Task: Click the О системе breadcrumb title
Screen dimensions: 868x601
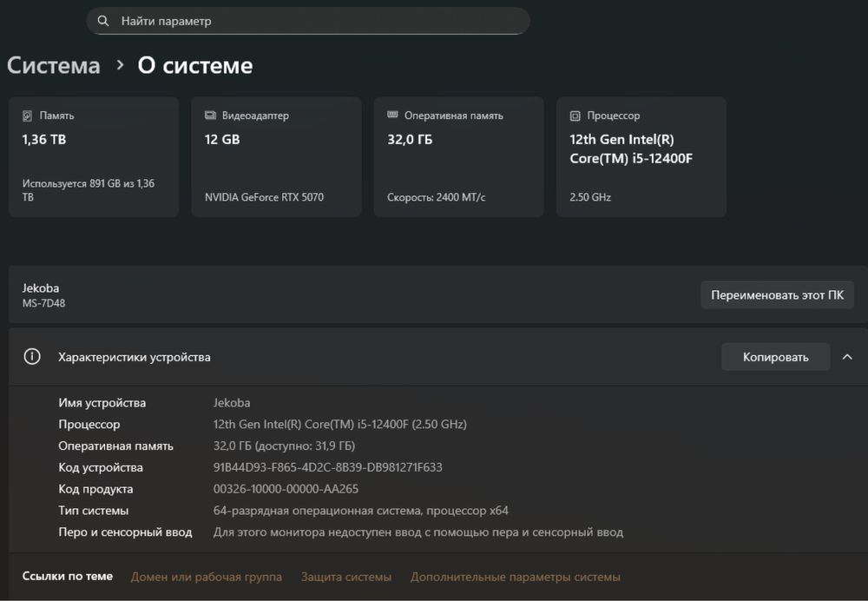Action: (x=194, y=65)
